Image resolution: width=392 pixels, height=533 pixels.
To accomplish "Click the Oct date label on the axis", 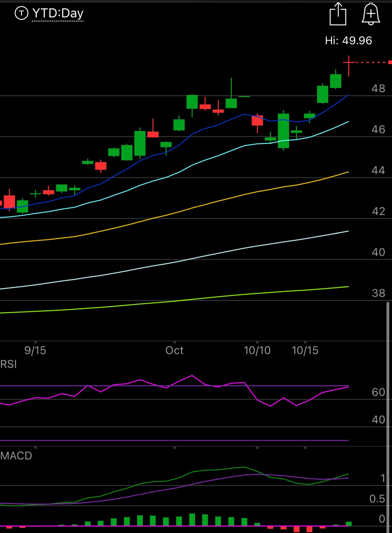I will pyautogui.click(x=174, y=350).
